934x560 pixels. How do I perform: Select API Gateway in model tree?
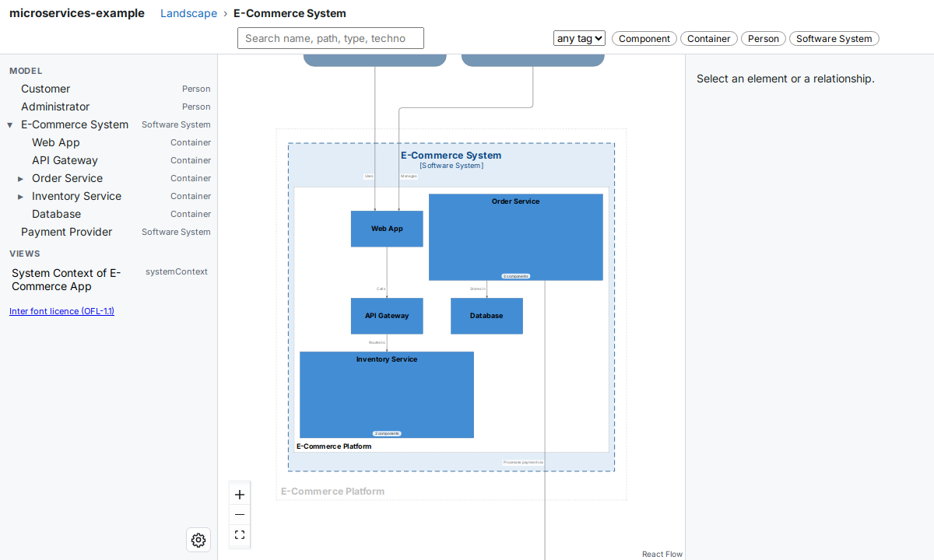(x=109, y=160)
